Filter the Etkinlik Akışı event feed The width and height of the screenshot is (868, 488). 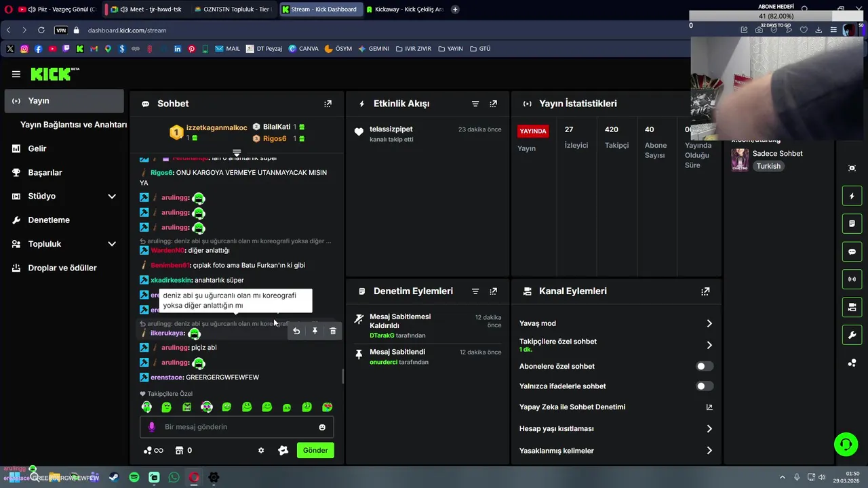click(x=475, y=104)
